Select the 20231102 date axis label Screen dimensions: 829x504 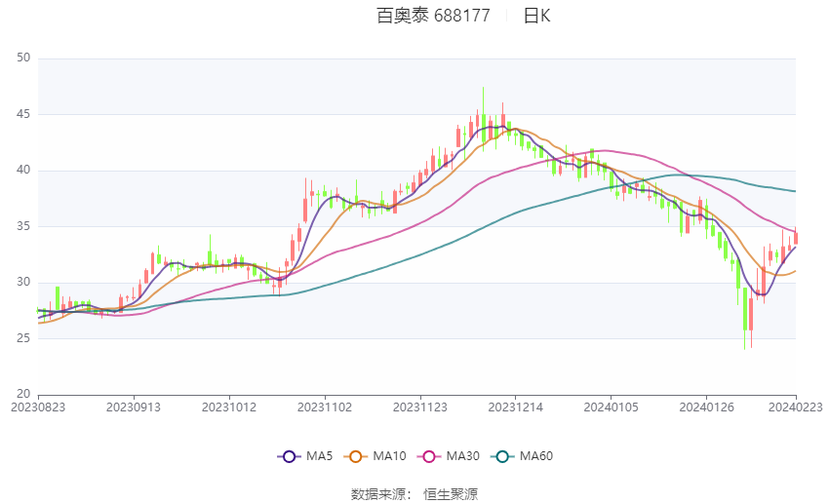point(325,407)
